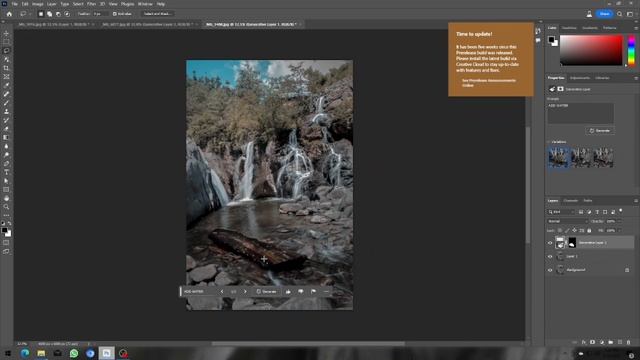Toggle Quick Mask mode icon in toolbar
This screenshot has width=640, height=360.
coord(6,242)
